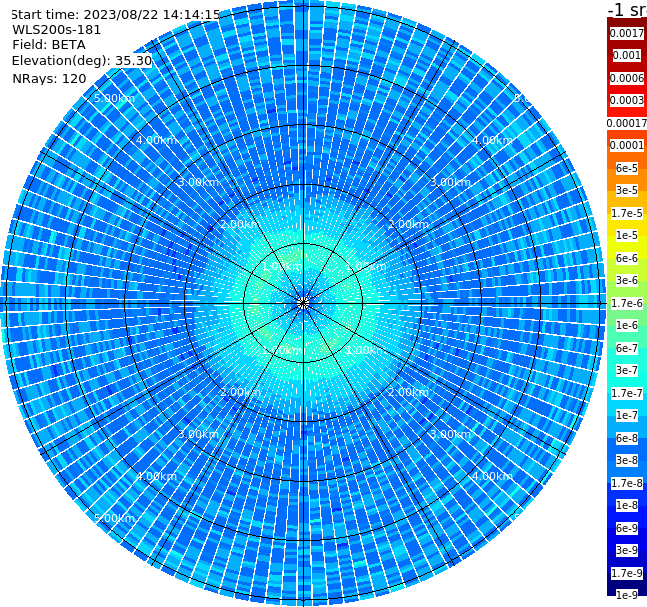Click the 1.7e-7 colorbar tick label
The image size is (647, 607).
(627, 393)
